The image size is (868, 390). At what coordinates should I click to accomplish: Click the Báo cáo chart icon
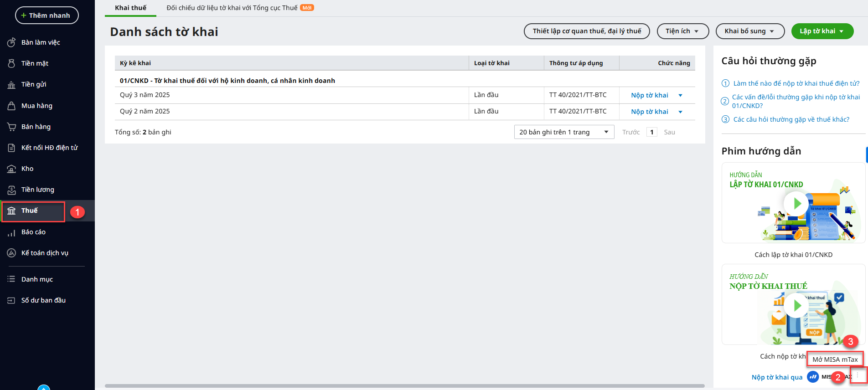pyautogui.click(x=11, y=232)
